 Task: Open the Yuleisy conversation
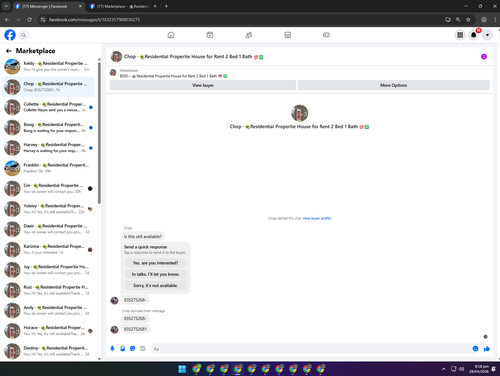point(49,209)
